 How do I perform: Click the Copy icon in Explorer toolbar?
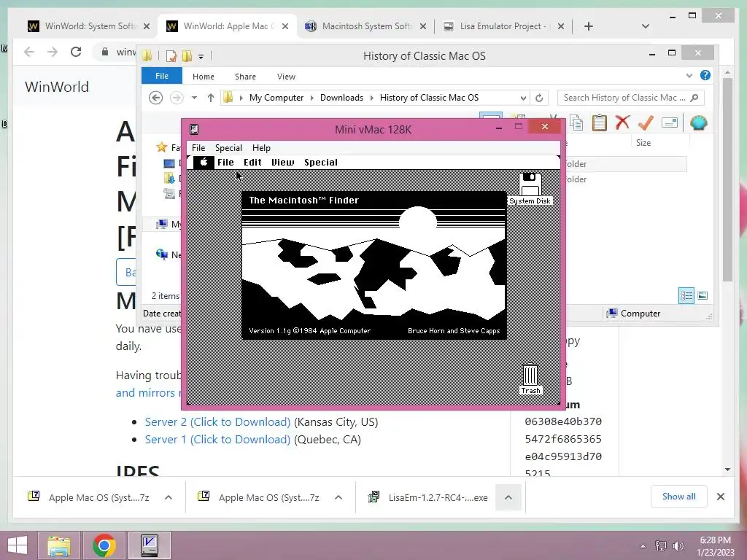pyautogui.click(x=576, y=122)
